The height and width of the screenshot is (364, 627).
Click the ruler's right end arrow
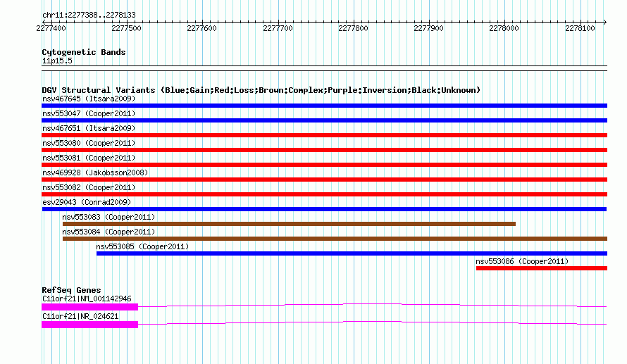click(x=604, y=22)
